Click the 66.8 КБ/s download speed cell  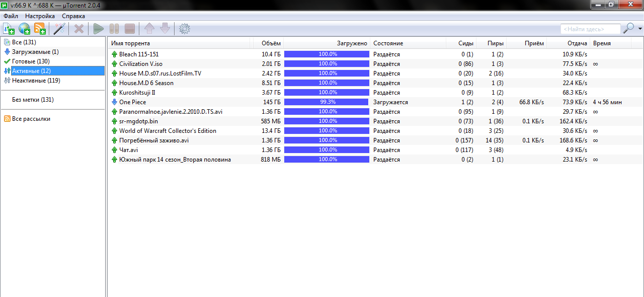[532, 102]
